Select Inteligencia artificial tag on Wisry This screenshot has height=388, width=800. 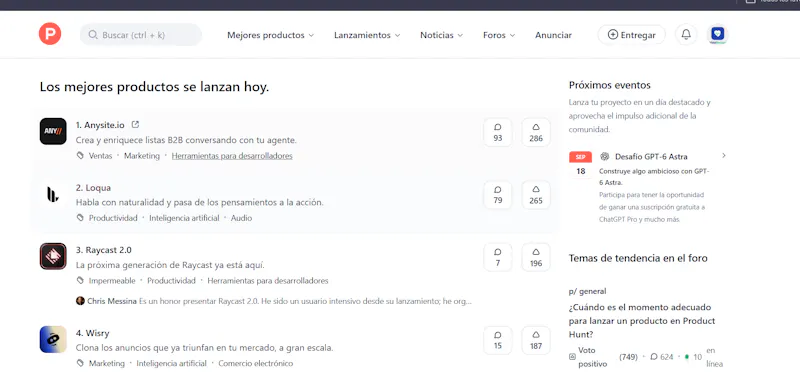pos(171,363)
